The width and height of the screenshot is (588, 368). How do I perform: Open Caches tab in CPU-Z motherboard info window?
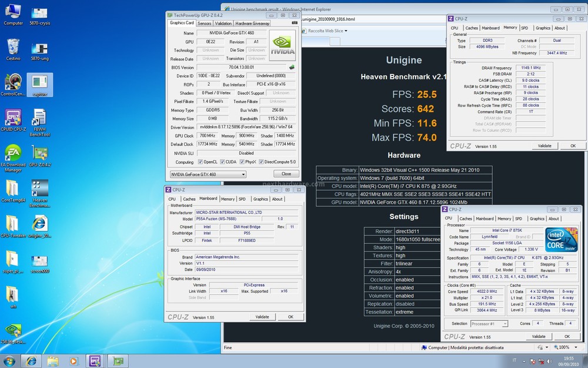(189, 199)
